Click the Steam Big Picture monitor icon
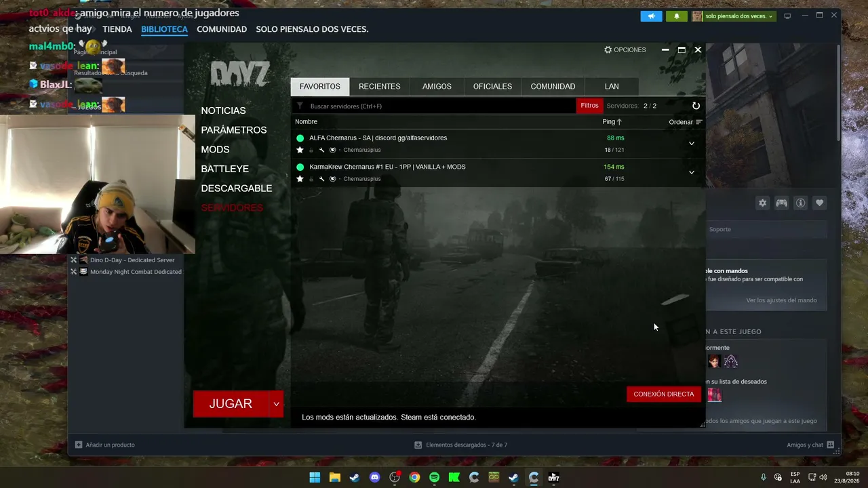This screenshot has width=868, height=488. pos(787,16)
